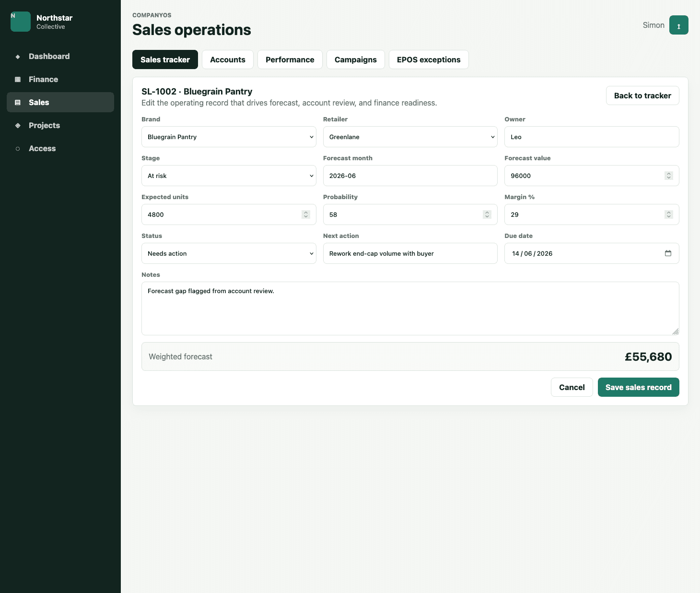Screen dimensions: 700x593
Task: Select Sales in the sidebar
Action: tap(60, 102)
